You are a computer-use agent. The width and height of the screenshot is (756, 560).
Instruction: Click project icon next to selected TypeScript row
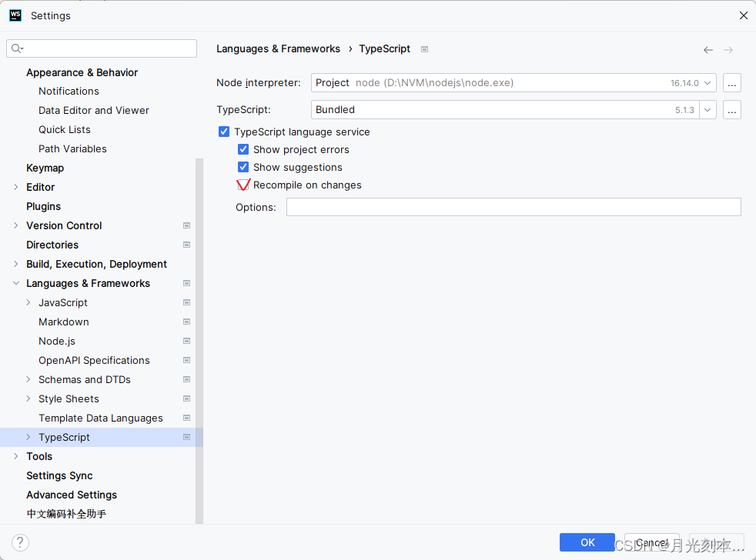[186, 438]
